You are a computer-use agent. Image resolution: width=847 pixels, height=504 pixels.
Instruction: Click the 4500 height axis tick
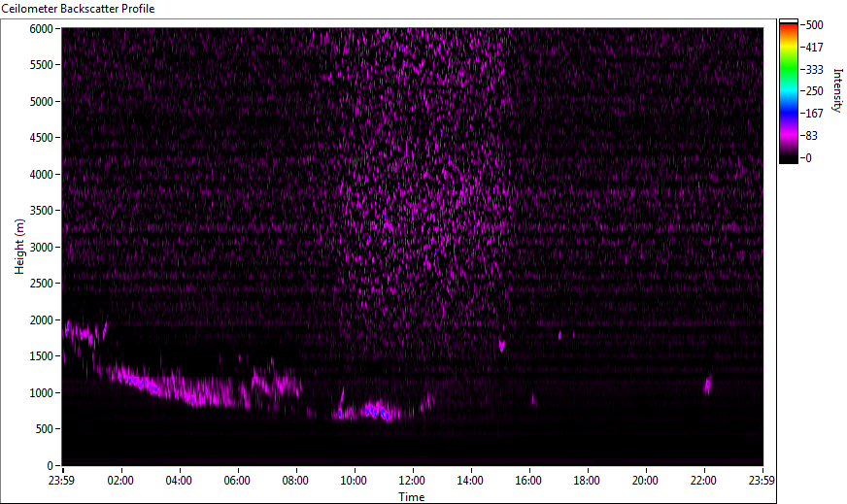[42, 138]
